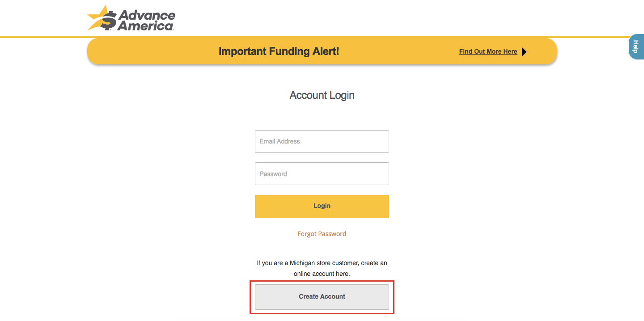The image size is (644, 321).
Task: Open the Forgot Password link
Action: coord(322,234)
